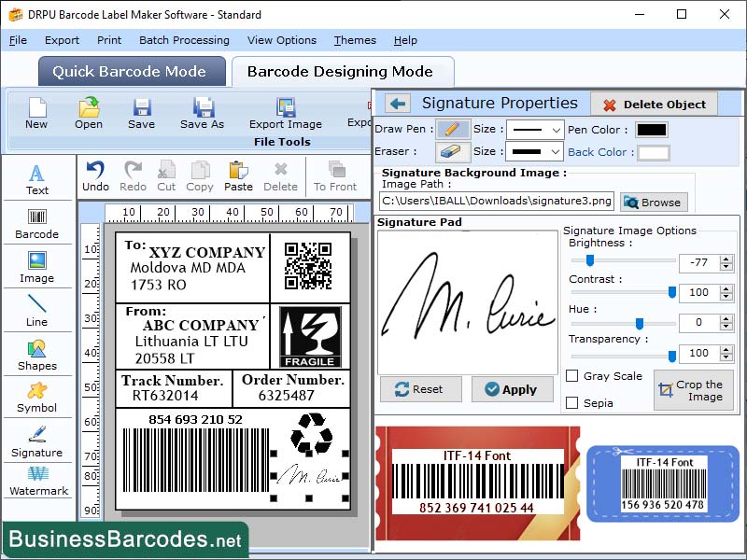Open the Export Image file tool
This screenshot has width=747, height=560.
(285, 115)
